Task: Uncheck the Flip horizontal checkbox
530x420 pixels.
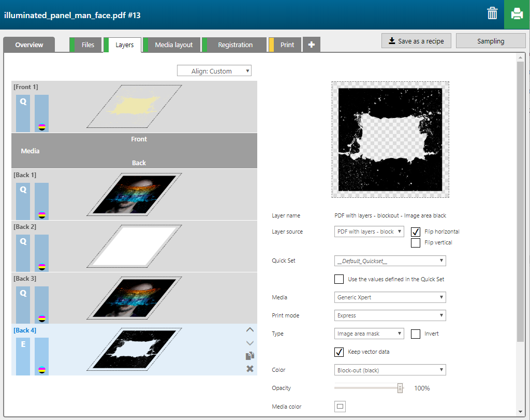Action: [415, 231]
